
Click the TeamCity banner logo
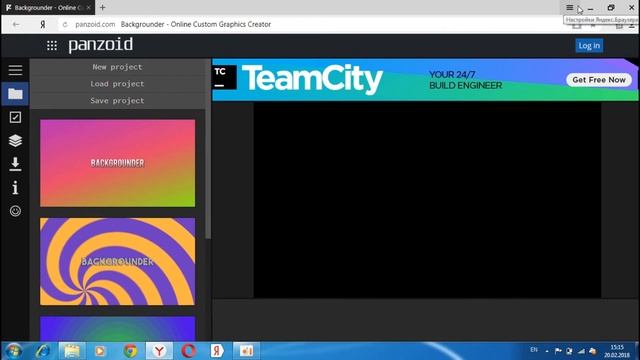tap(312, 79)
